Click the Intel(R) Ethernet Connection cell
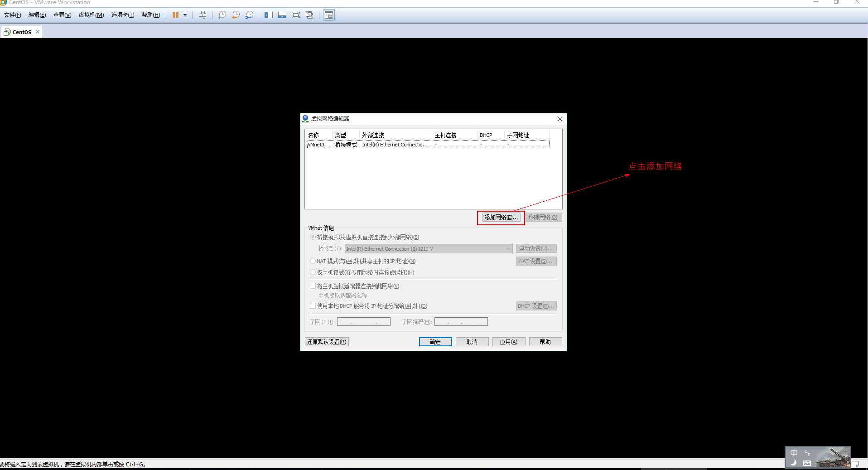This screenshot has width=868, height=470. coord(395,145)
